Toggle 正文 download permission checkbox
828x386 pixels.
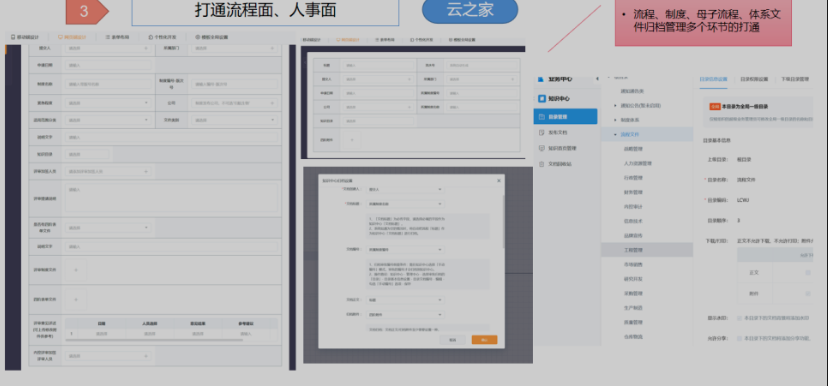(x=808, y=273)
